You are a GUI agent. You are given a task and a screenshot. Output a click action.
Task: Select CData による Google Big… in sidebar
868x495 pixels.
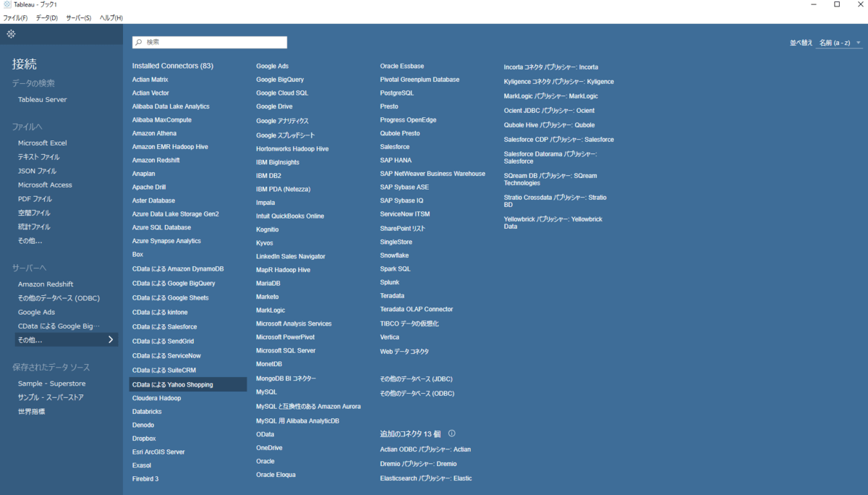59,326
